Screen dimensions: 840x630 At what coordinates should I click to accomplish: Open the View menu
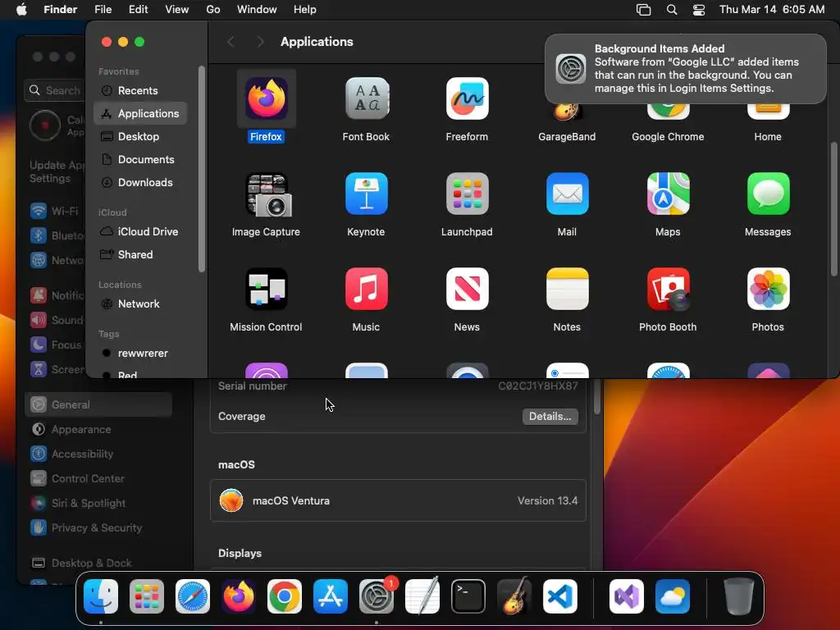(177, 10)
